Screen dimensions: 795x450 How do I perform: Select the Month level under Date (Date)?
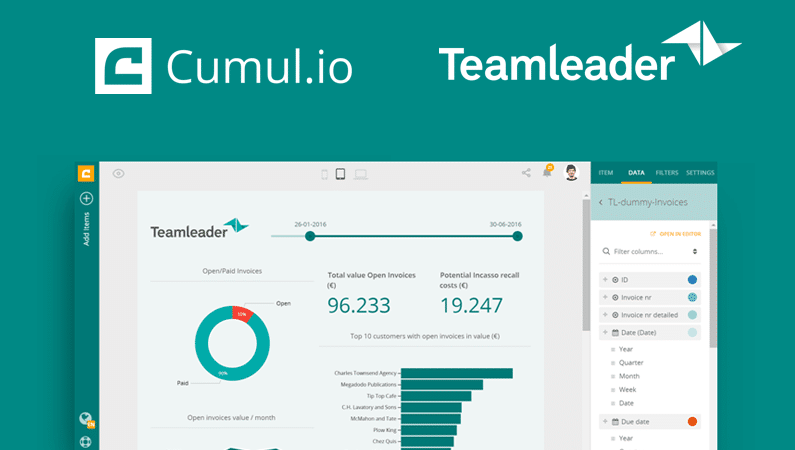(629, 376)
